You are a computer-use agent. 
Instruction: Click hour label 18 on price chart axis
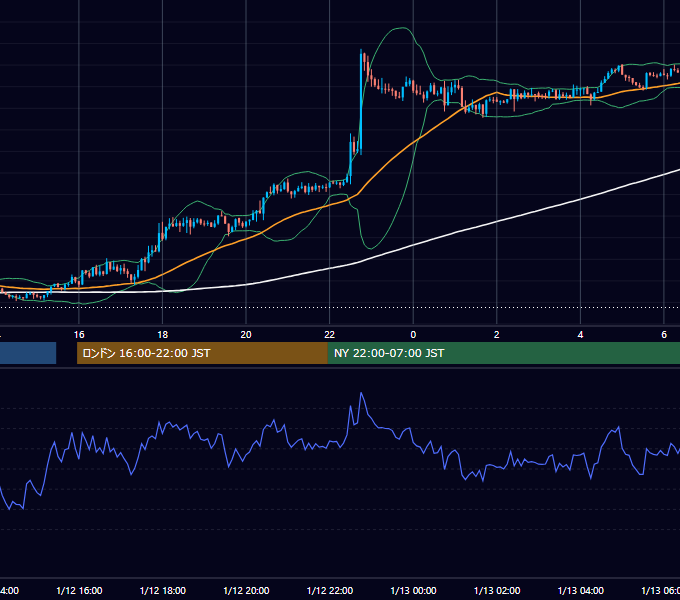(x=163, y=334)
